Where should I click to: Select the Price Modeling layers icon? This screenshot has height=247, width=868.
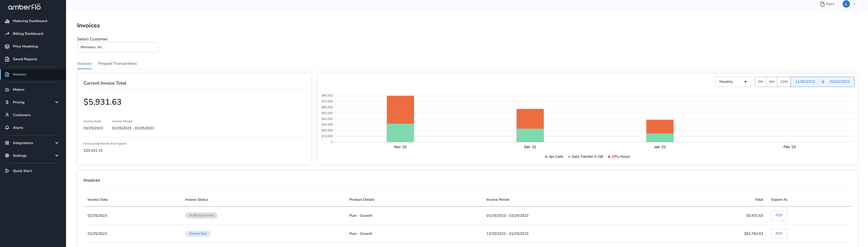tap(7, 47)
